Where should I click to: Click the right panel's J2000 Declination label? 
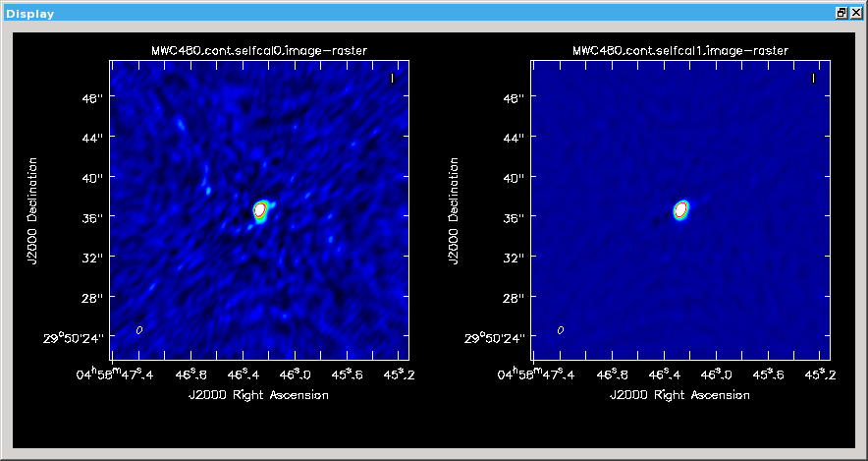[454, 209]
